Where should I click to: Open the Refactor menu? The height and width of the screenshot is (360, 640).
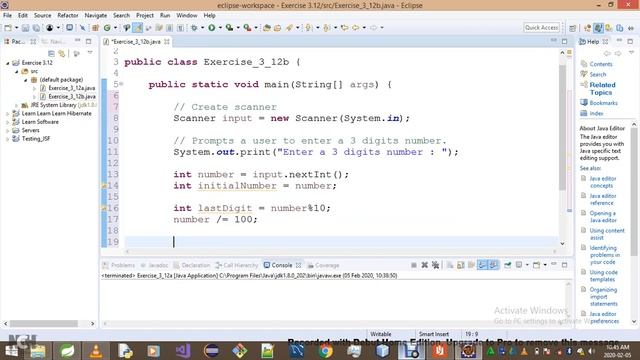pos(68,16)
